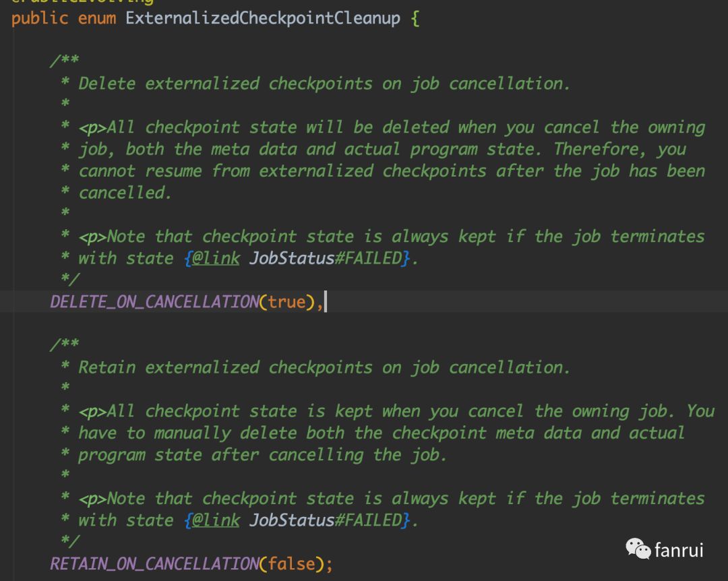Click the ExternalizedCheckpointCleanup enum name

[x=263, y=18]
